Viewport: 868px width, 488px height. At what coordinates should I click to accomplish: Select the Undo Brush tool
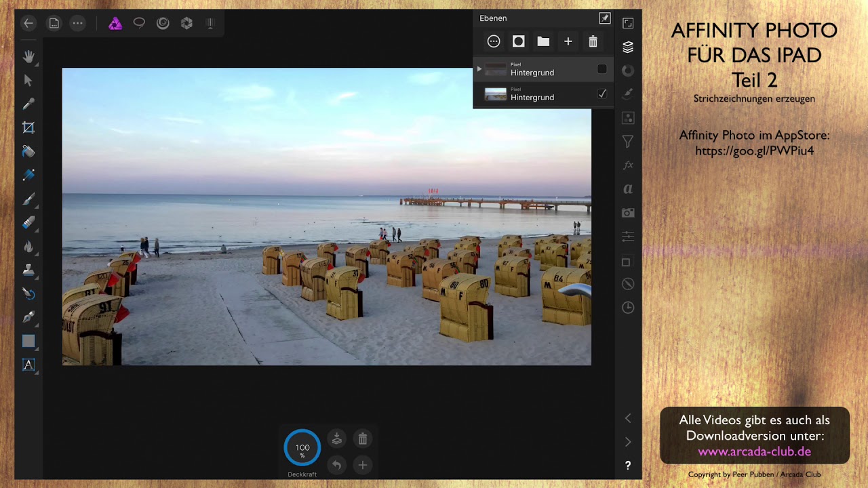(28, 293)
